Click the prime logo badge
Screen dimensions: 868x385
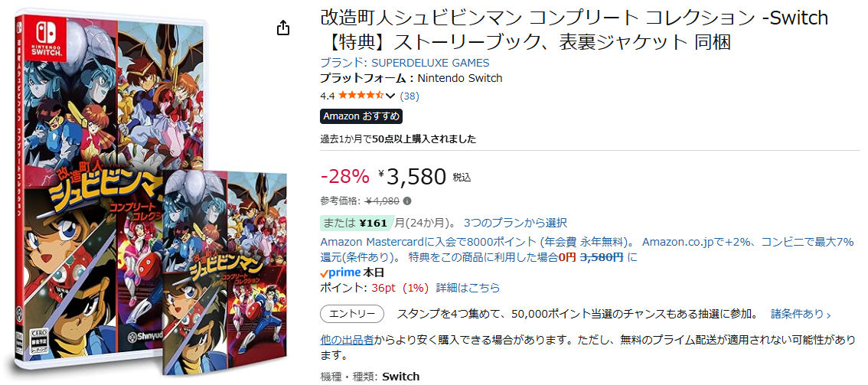tap(341, 272)
